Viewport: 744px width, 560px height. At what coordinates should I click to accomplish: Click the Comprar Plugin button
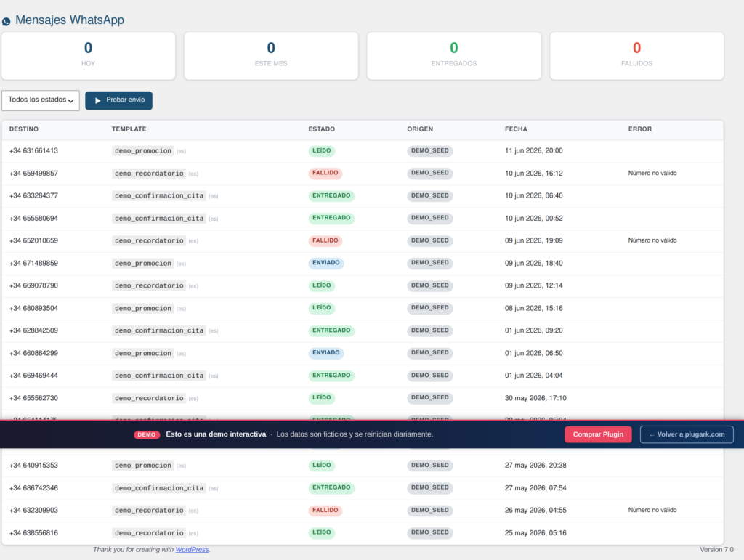tap(598, 434)
